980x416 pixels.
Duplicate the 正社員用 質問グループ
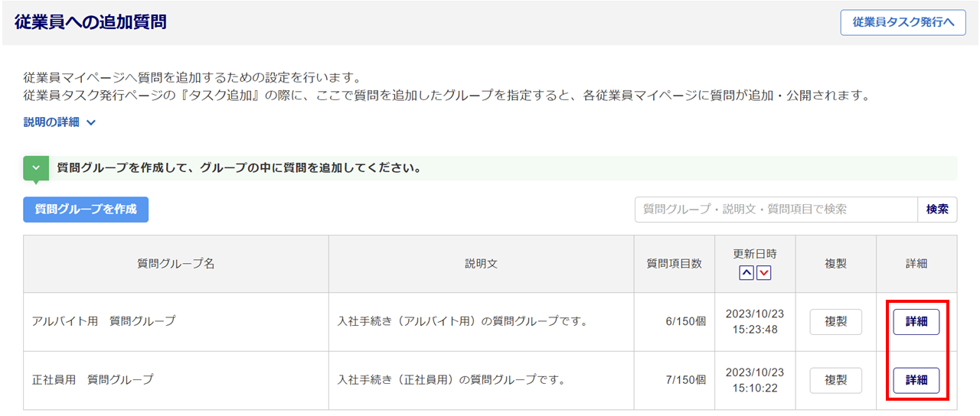835,380
